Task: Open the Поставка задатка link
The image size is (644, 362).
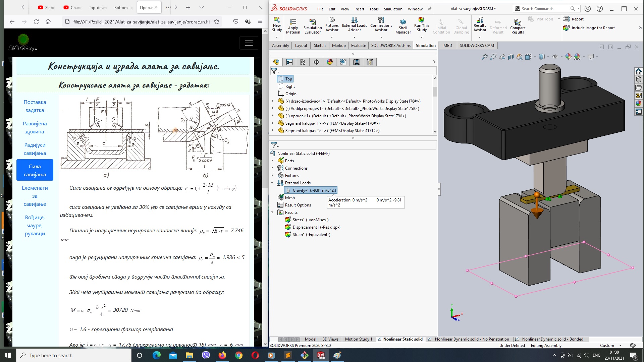Action: point(35,106)
